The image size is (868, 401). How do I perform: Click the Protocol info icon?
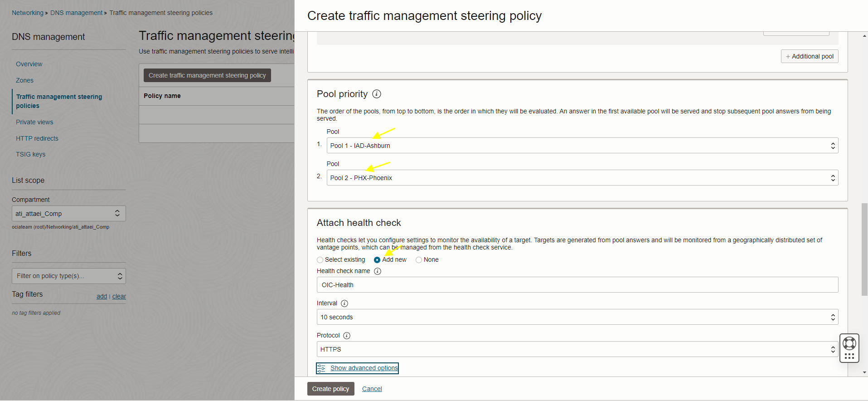(x=347, y=336)
